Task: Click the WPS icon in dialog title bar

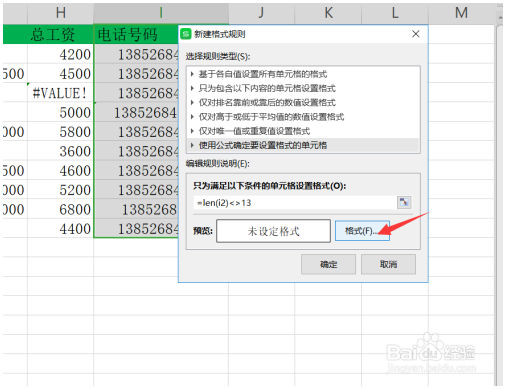Action: pos(186,34)
